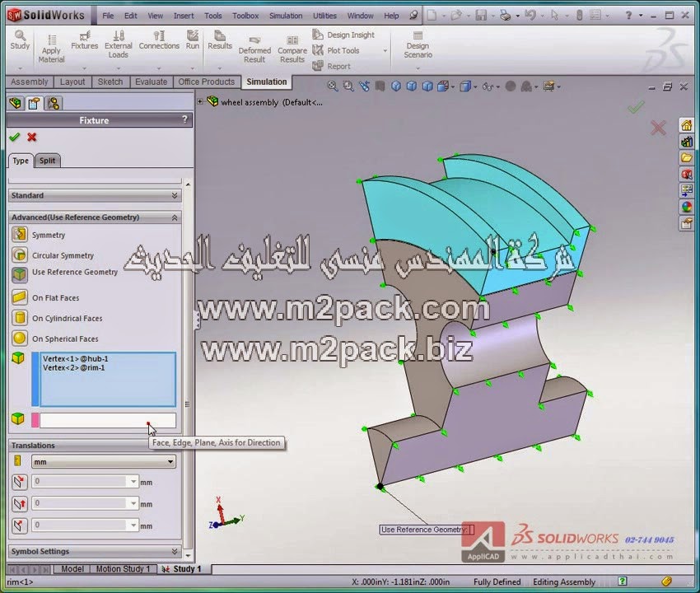Open second translation value dropdown
Screen dimensions: 700x593
click(x=133, y=503)
